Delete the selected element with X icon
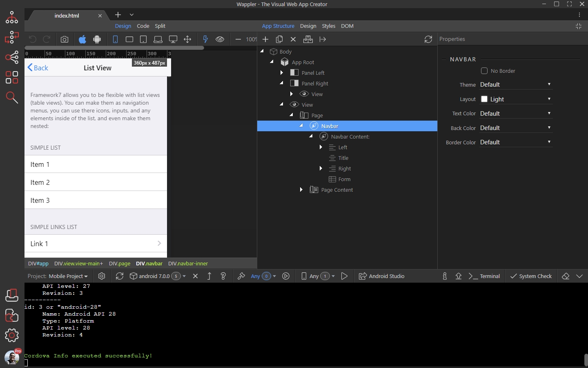This screenshot has width=588, height=368. 293,39
